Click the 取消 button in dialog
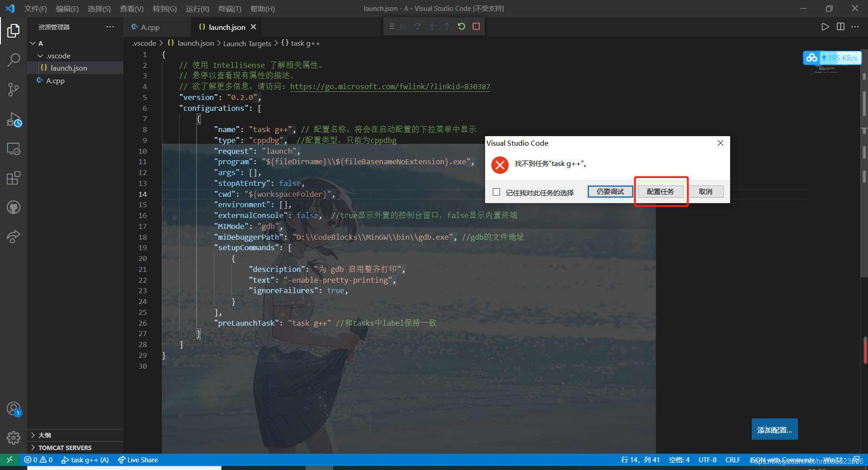Image resolution: width=868 pixels, height=470 pixels. click(x=706, y=192)
